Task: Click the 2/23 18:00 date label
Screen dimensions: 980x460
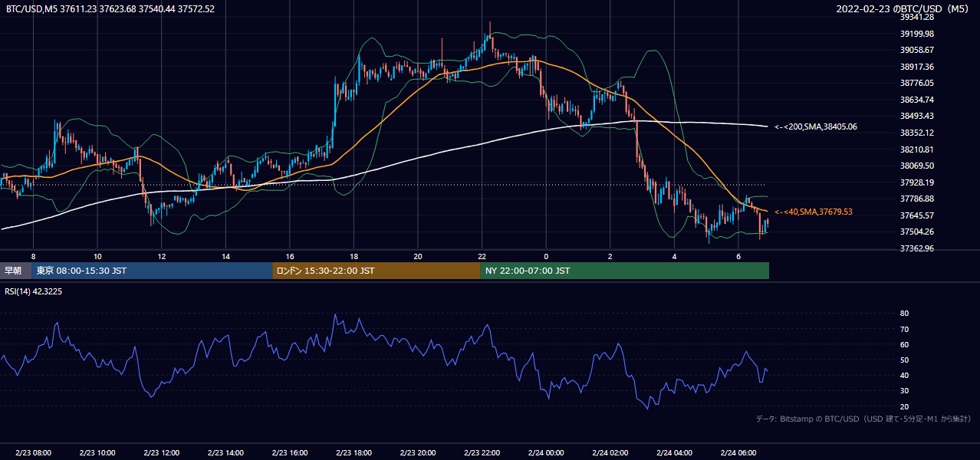Action: tap(354, 453)
